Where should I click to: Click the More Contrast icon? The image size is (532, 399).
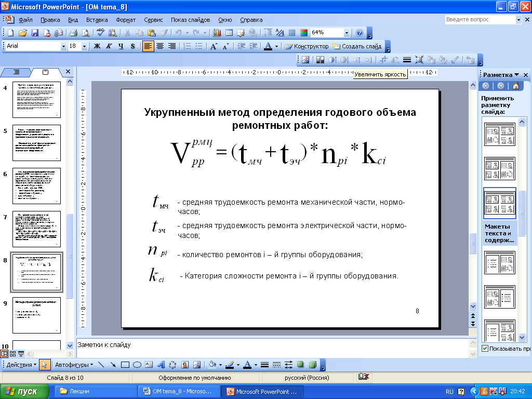[332, 60]
